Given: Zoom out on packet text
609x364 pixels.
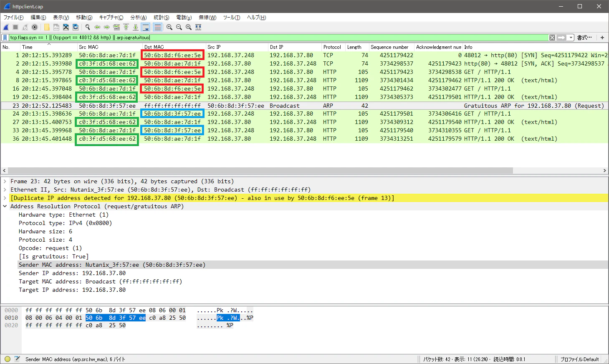Looking at the screenshot, I should (179, 27).
